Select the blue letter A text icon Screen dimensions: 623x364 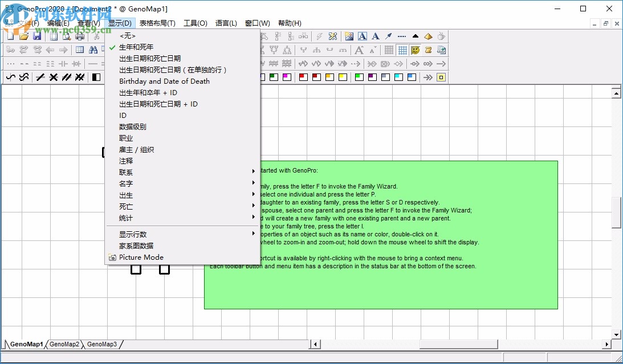tap(363, 36)
